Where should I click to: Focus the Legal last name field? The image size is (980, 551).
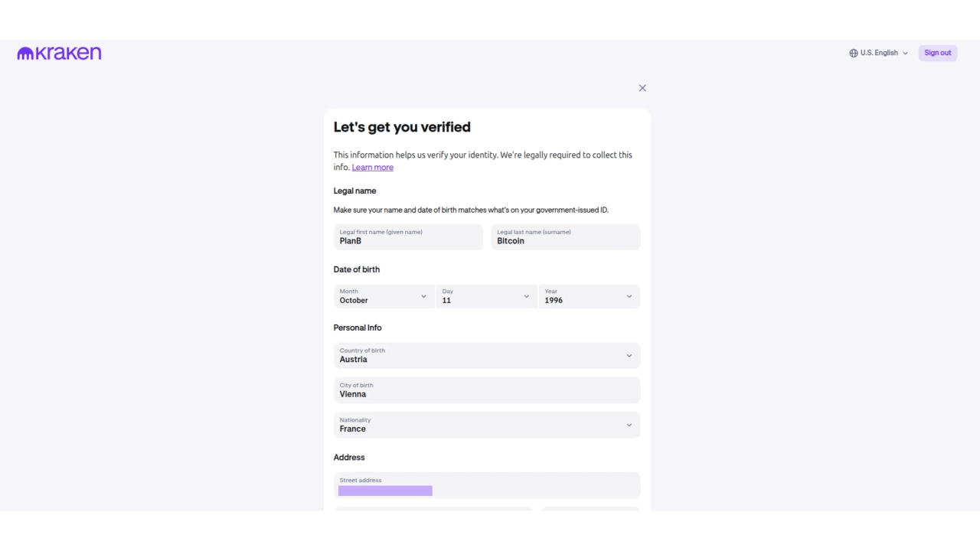(565, 237)
